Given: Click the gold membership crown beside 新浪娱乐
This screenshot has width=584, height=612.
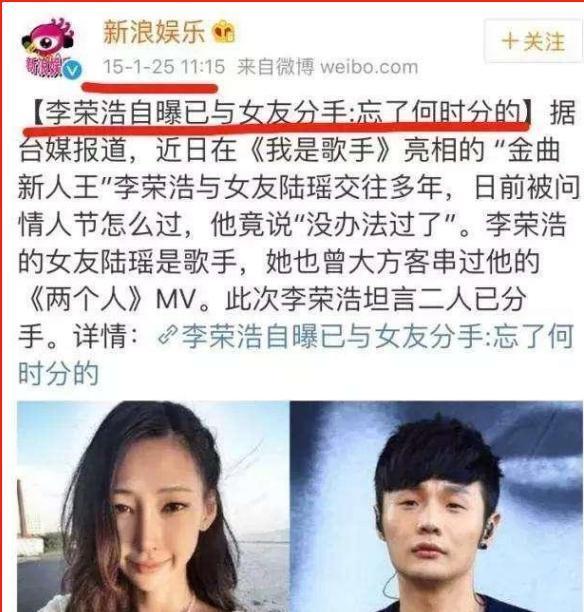Looking at the screenshot, I should pyautogui.click(x=224, y=32).
